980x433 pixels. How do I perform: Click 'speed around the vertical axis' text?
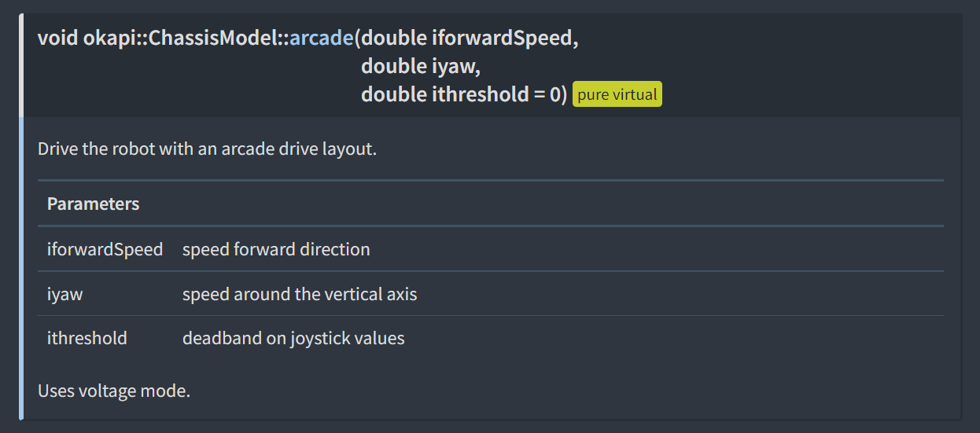tap(300, 295)
